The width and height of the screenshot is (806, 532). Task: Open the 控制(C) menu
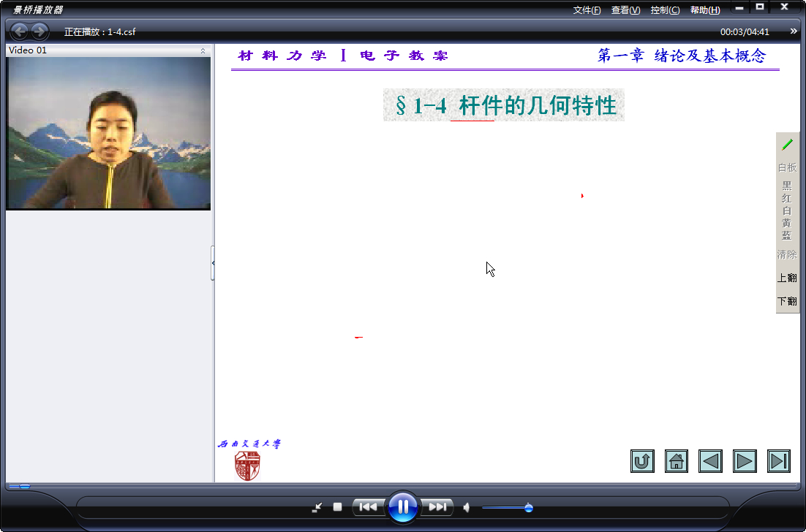coord(665,10)
